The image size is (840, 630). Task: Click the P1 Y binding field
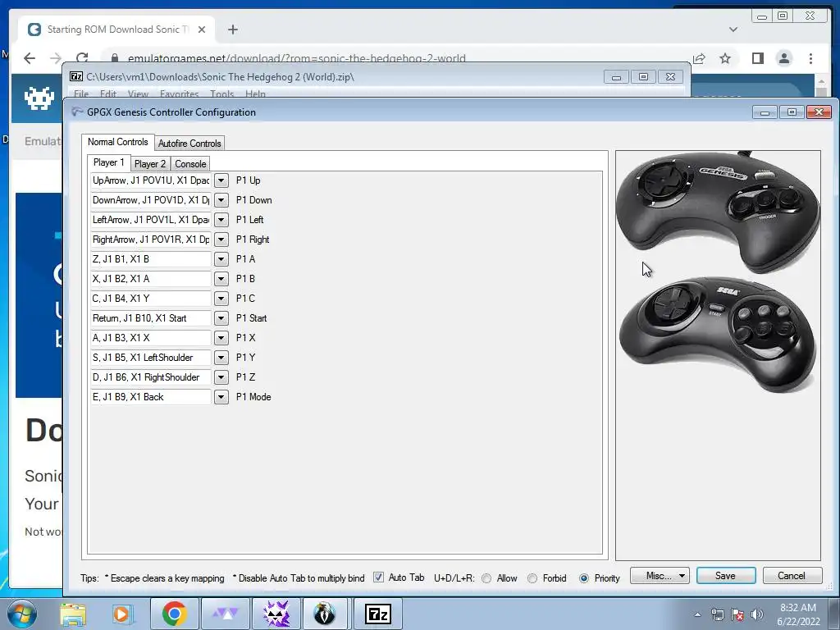coord(151,358)
